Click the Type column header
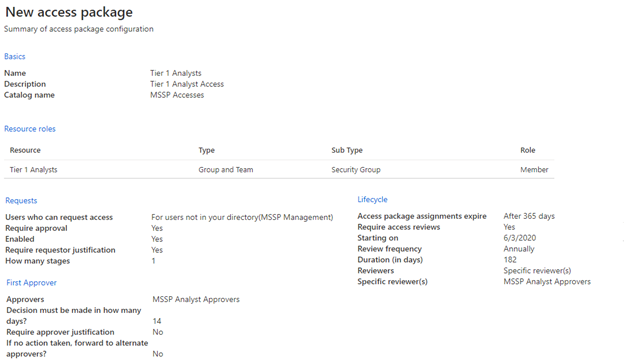624x364 pixels. tap(207, 150)
